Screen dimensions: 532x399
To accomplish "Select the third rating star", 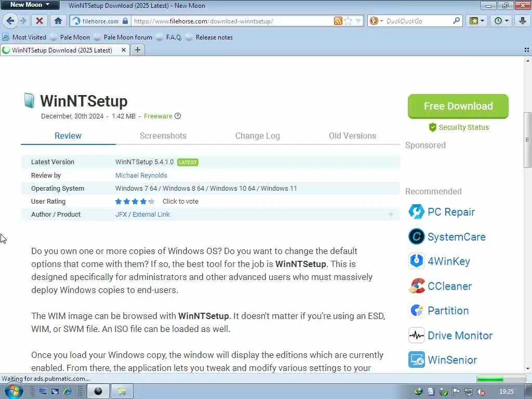I will pyautogui.click(x=135, y=202).
